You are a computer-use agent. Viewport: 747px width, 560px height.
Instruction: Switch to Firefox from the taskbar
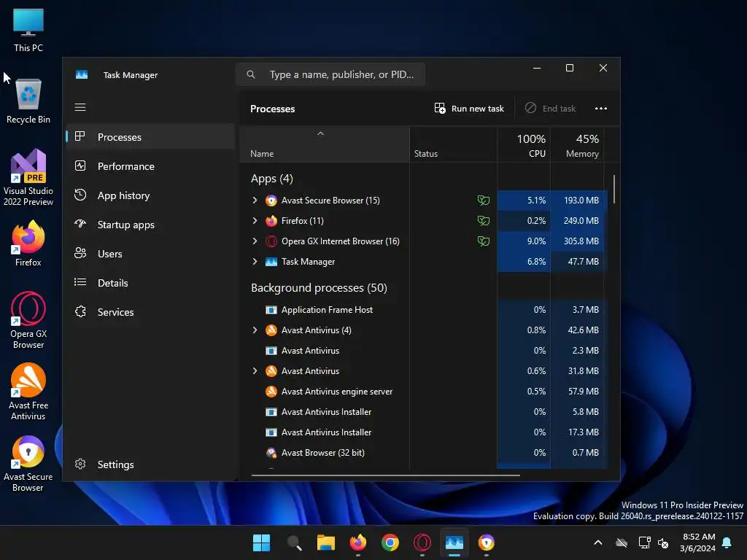(357, 542)
